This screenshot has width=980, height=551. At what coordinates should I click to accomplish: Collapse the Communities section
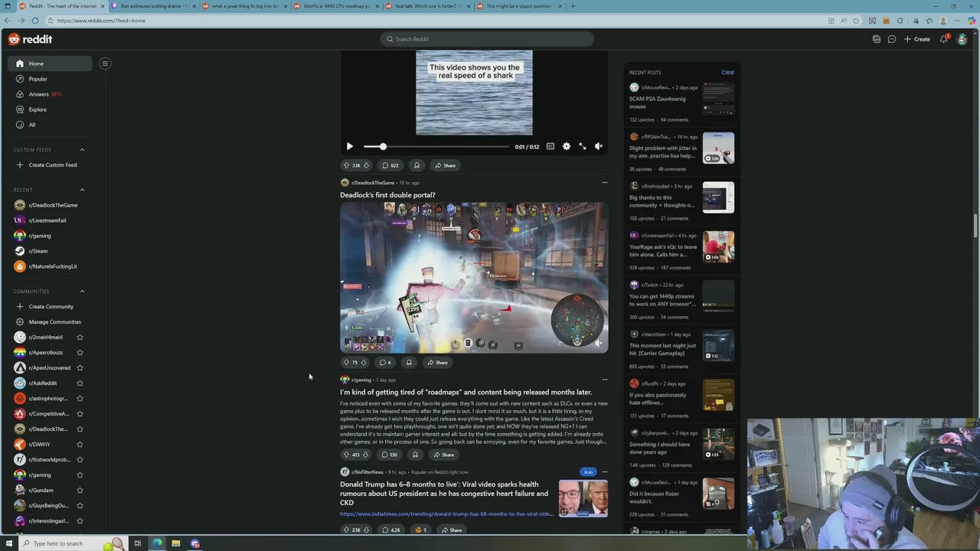pyautogui.click(x=82, y=292)
